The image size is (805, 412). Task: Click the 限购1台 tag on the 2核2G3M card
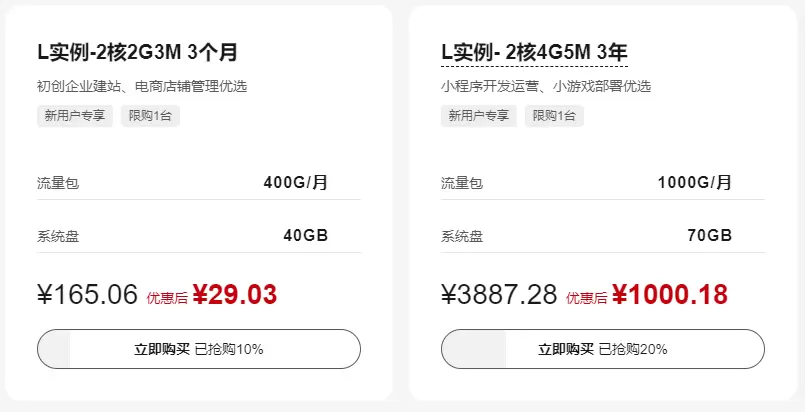150,116
